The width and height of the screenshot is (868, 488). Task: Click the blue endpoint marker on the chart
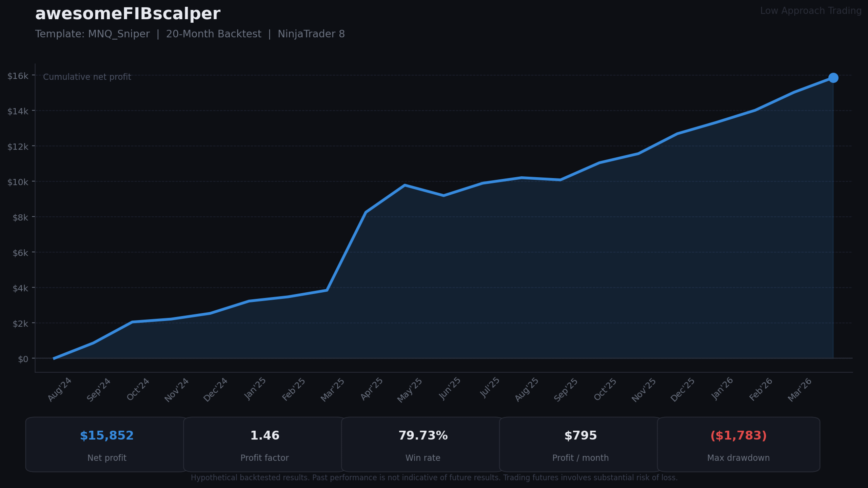pyautogui.click(x=833, y=78)
